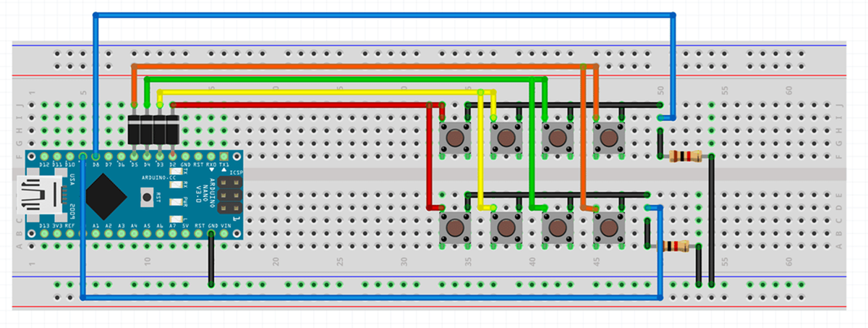The image size is (868, 328).
Task: Select the blue wire running above the breadboard
Action: click(x=383, y=14)
